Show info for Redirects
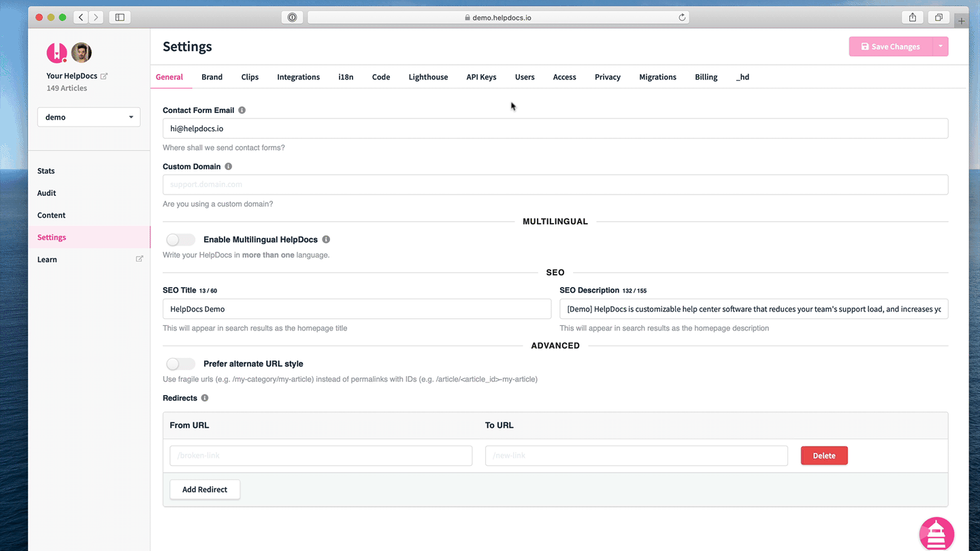 tap(205, 398)
